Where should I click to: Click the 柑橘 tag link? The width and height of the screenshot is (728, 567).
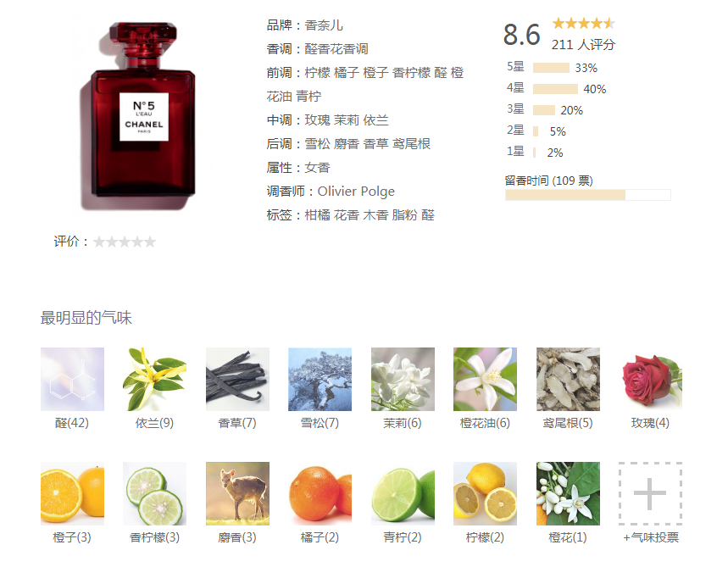[317, 215]
